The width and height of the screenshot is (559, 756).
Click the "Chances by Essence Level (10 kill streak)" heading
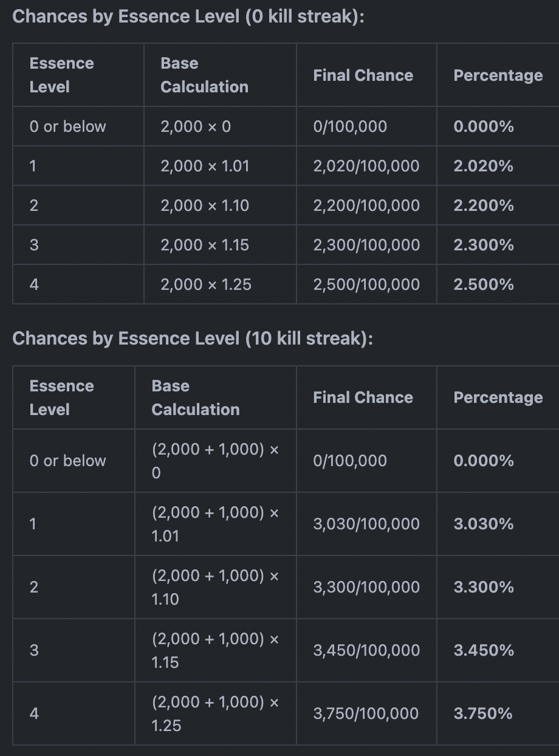(x=192, y=338)
